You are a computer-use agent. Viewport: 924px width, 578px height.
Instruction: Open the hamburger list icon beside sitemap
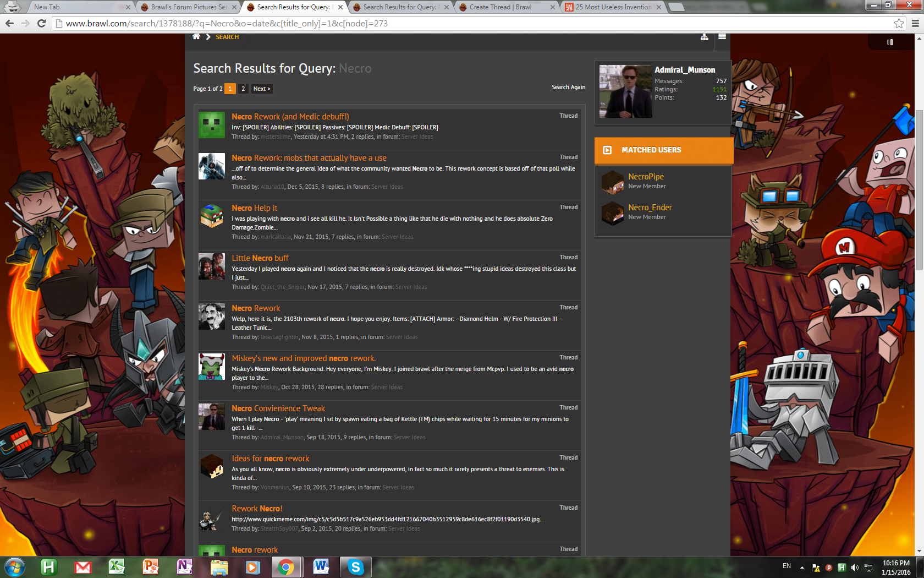[x=722, y=37]
